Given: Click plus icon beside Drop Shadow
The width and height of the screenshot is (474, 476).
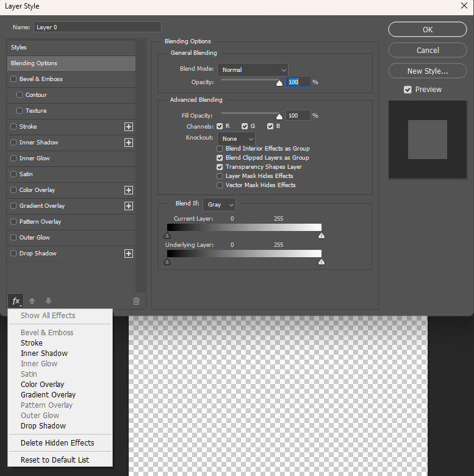Looking at the screenshot, I should point(129,254).
